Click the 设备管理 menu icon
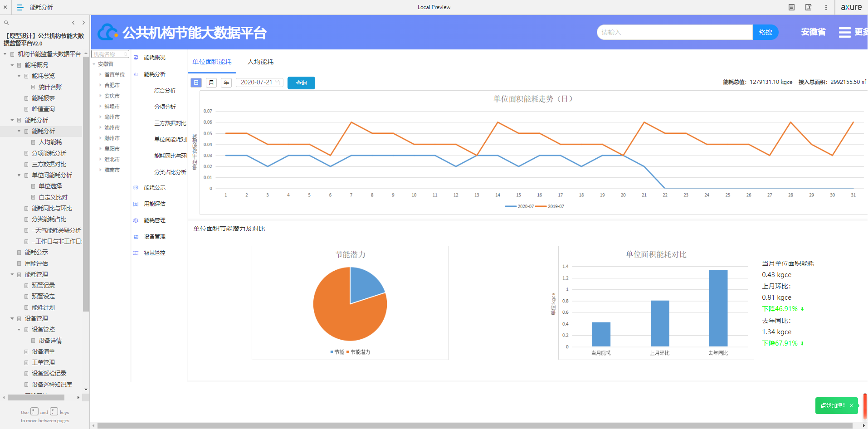The image size is (868, 429). pos(136,237)
